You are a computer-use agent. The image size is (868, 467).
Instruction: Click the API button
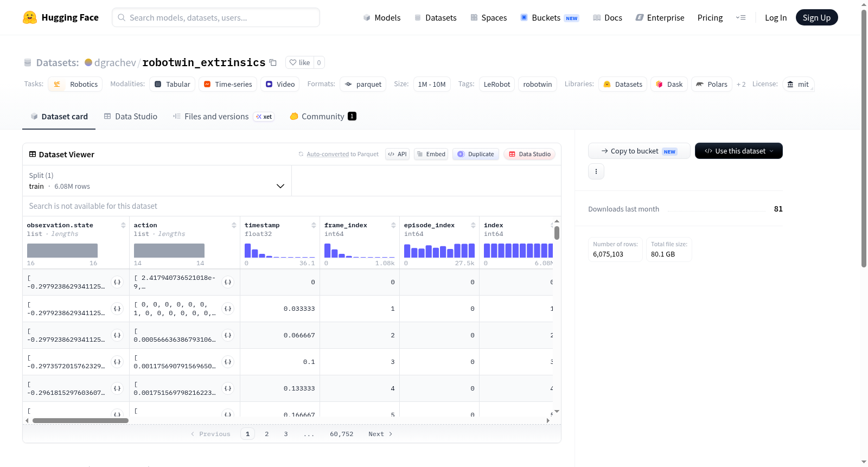pyautogui.click(x=397, y=154)
